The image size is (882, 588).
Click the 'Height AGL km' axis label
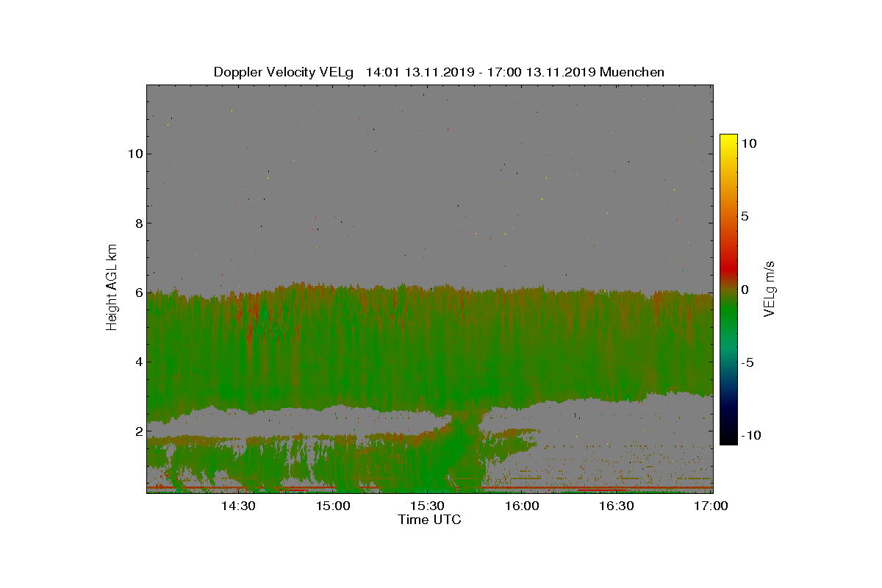(112, 289)
